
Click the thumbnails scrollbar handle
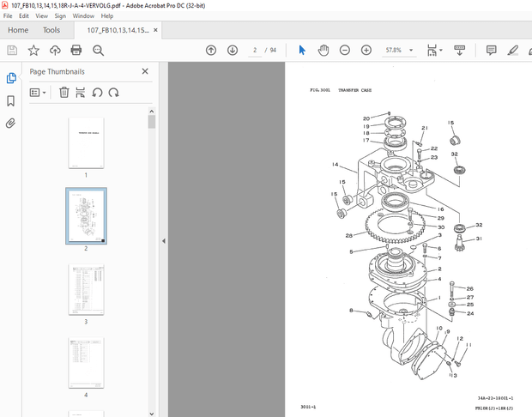(x=152, y=122)
